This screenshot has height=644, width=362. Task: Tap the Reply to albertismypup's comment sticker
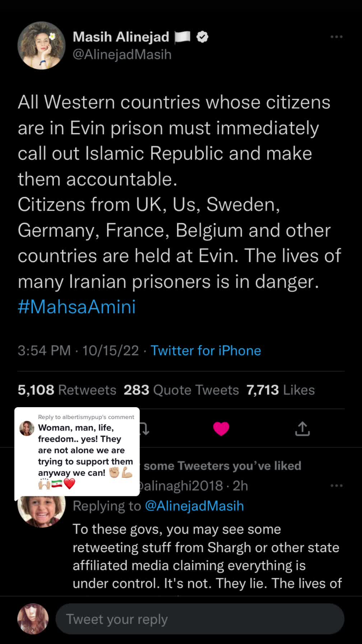(x=77, y=454)
